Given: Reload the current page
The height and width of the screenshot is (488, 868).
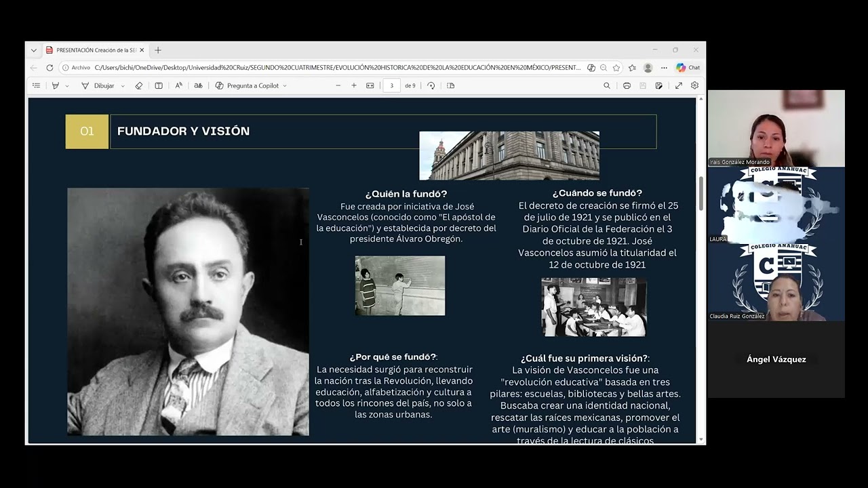Looking at the screenshot, I should point(50,68).
